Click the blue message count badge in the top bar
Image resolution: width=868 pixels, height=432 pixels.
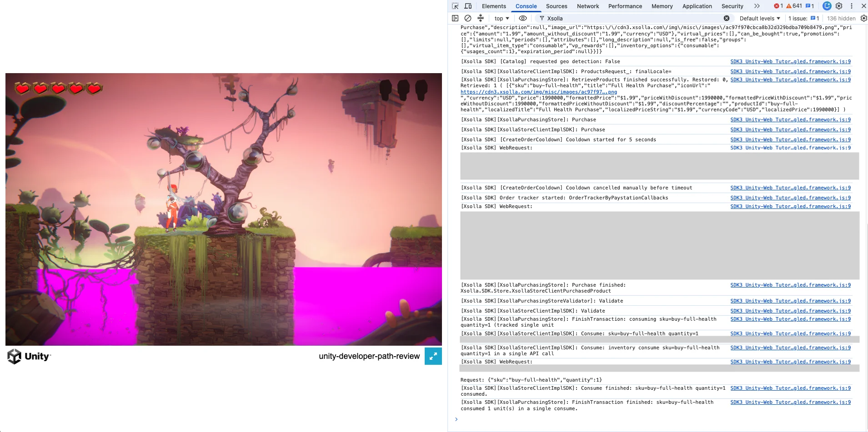coord(810,6)
